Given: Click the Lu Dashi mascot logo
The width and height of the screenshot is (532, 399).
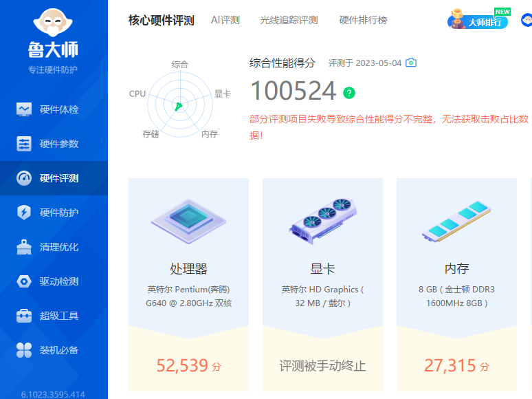Looking at the screenshot, I should (x=53, y=23).
